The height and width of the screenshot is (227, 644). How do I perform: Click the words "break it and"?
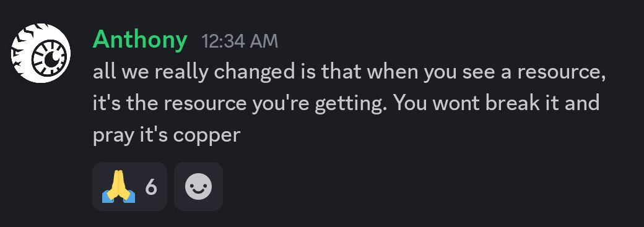point(542,103)
